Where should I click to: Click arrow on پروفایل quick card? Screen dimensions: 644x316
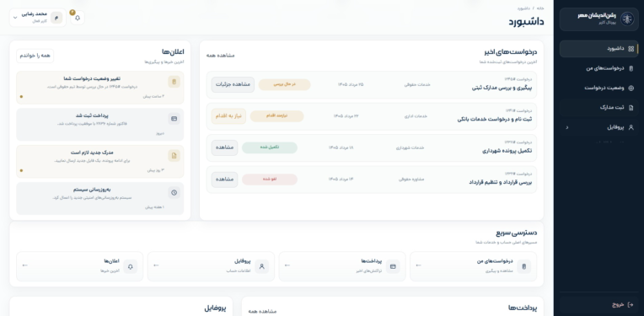pos(156,265)
